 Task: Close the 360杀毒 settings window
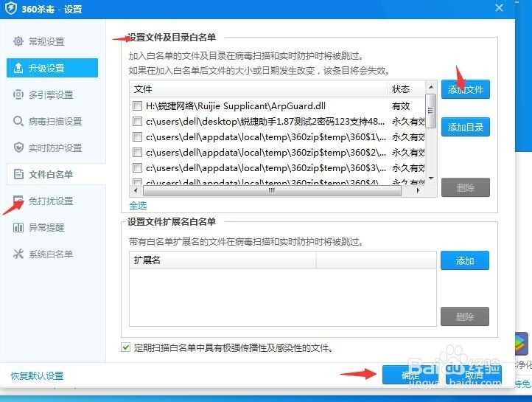499,8
